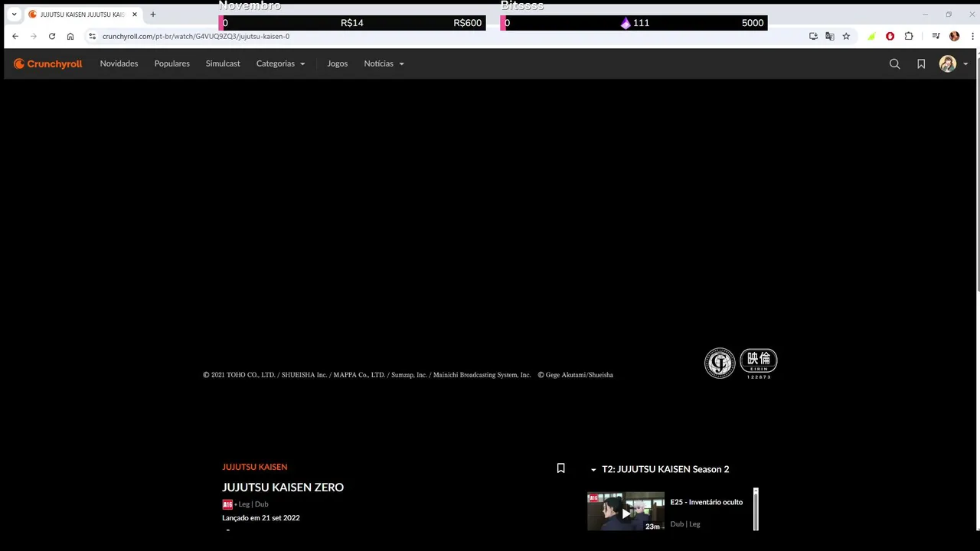The width and height of the screenshot is (980, 551).
Task: Click the address bar URL
Action: (x=196, y=36)
